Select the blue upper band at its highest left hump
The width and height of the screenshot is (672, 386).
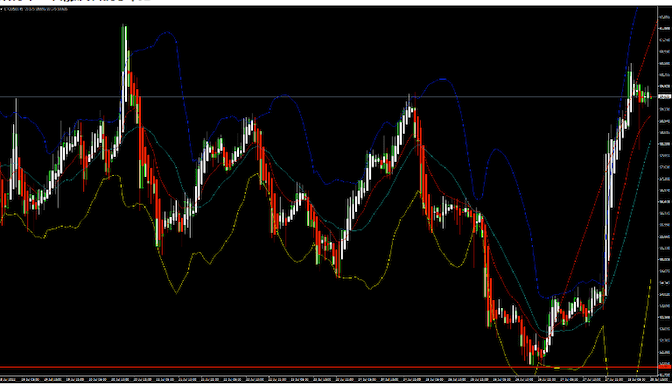[x=166, y=33]
